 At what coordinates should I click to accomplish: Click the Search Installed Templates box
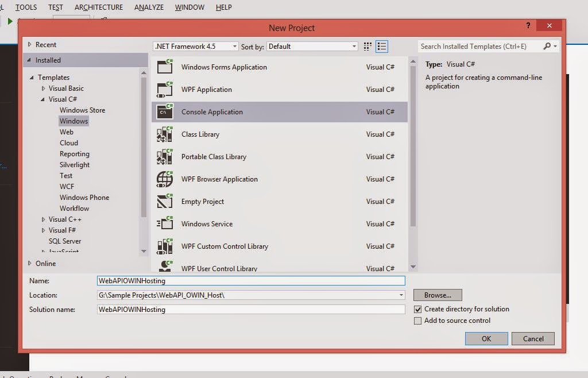click(481, 46)
